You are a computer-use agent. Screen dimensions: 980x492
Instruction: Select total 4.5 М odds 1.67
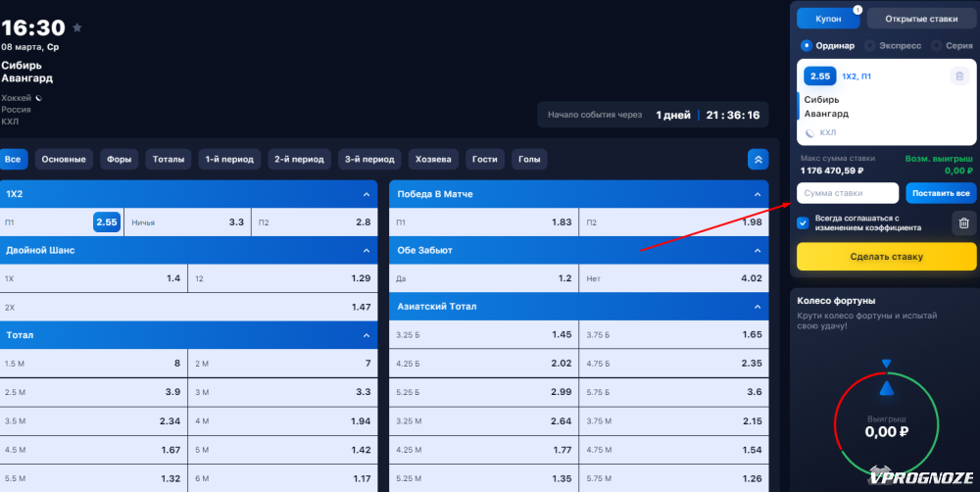tap(93, 450)
